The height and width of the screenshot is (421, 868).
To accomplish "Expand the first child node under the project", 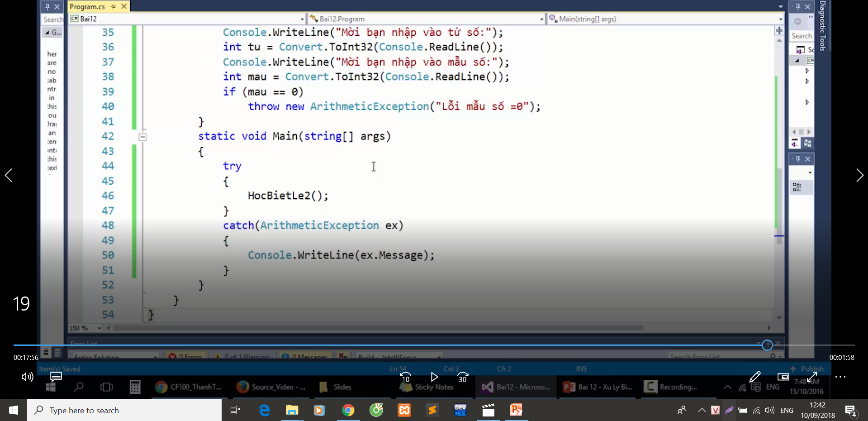I will tap(807, 71).
